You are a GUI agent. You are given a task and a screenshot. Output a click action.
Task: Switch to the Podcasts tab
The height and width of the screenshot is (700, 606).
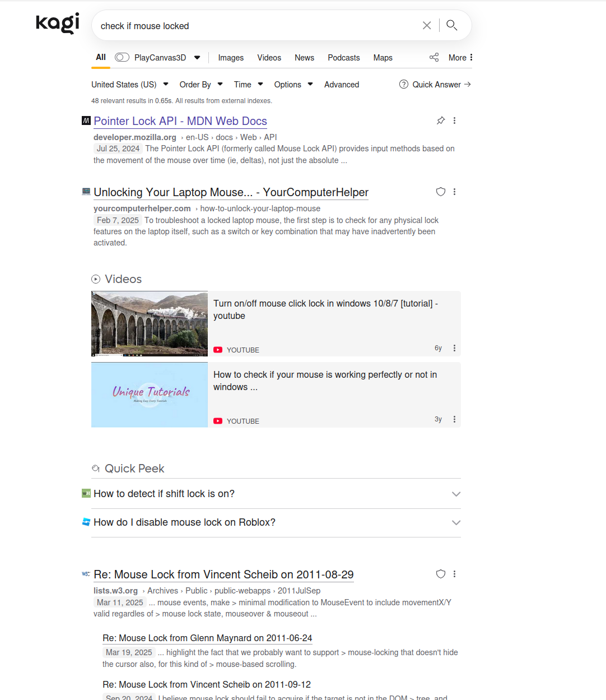coord(343,58)
